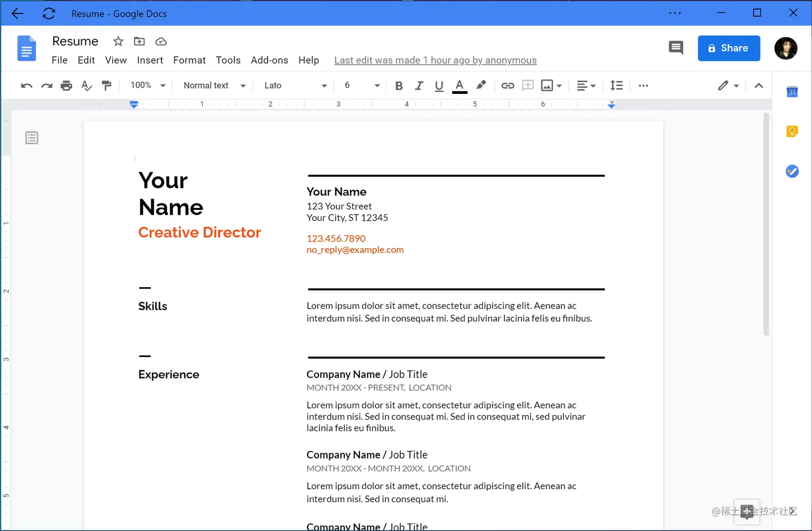The image size is (812, 531).
Task: Click the Experience section heading
Action: (169, 375)
